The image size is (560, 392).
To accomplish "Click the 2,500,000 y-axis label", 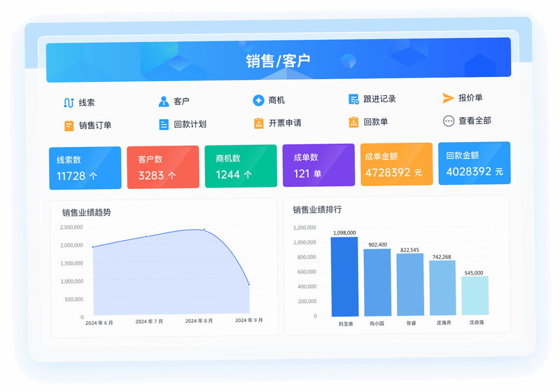I will click(x=71, y=227).
